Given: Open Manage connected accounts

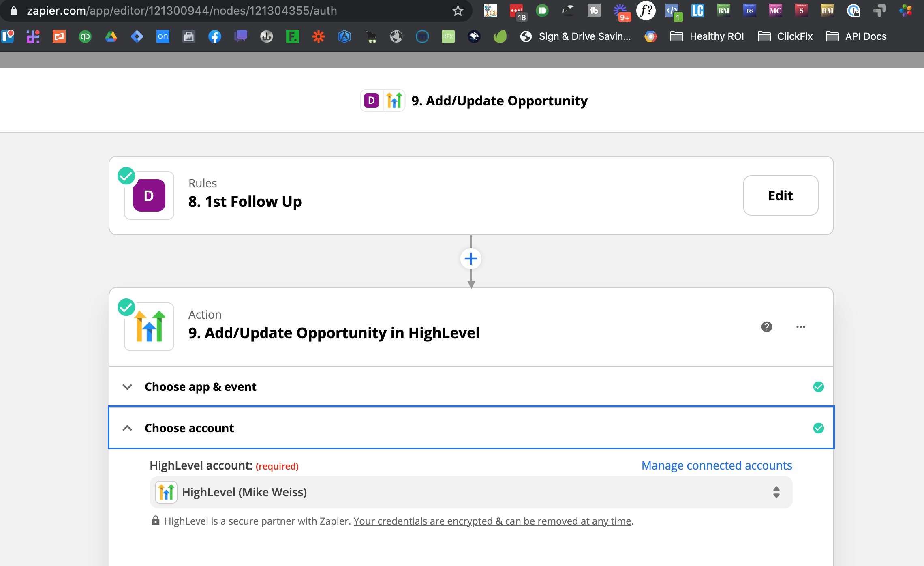Looking at the screenshot, I should coord(717,465).
